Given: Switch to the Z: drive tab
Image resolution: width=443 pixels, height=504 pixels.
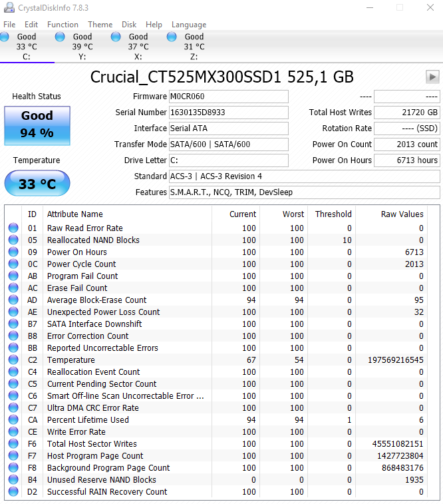Looking at the screenshot, I should pos(194,47).
